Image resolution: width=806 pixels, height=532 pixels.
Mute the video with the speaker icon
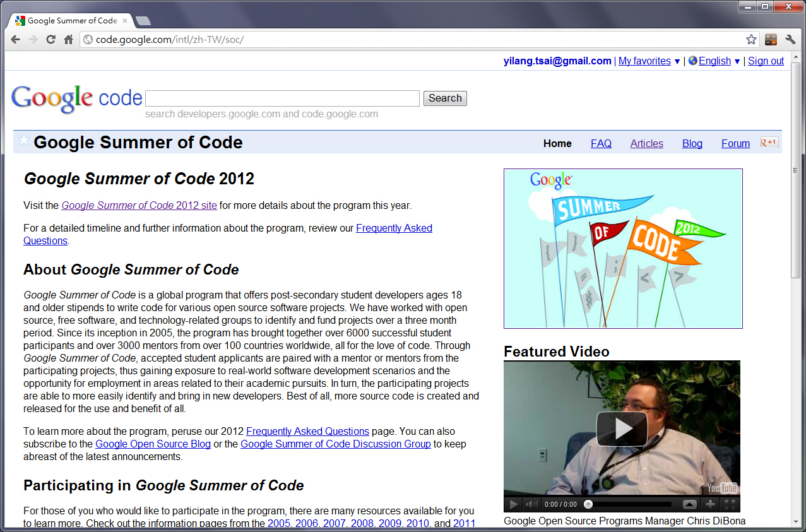click(532, 504)
